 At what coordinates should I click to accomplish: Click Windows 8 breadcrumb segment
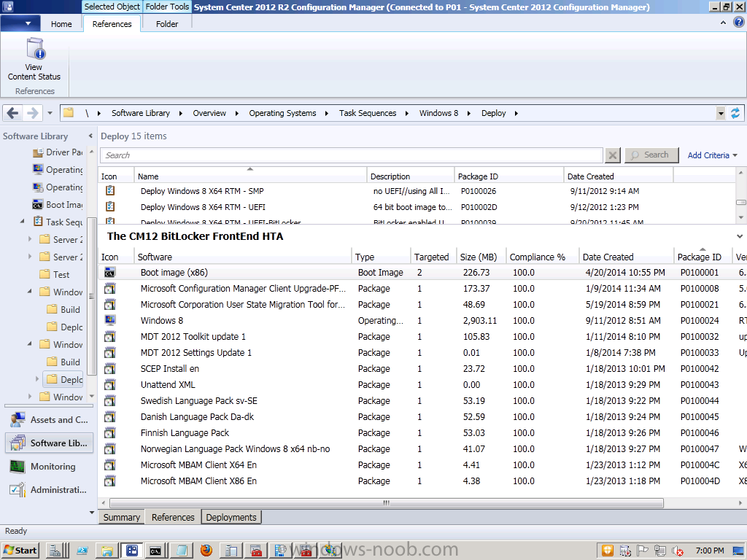point(438,113)
